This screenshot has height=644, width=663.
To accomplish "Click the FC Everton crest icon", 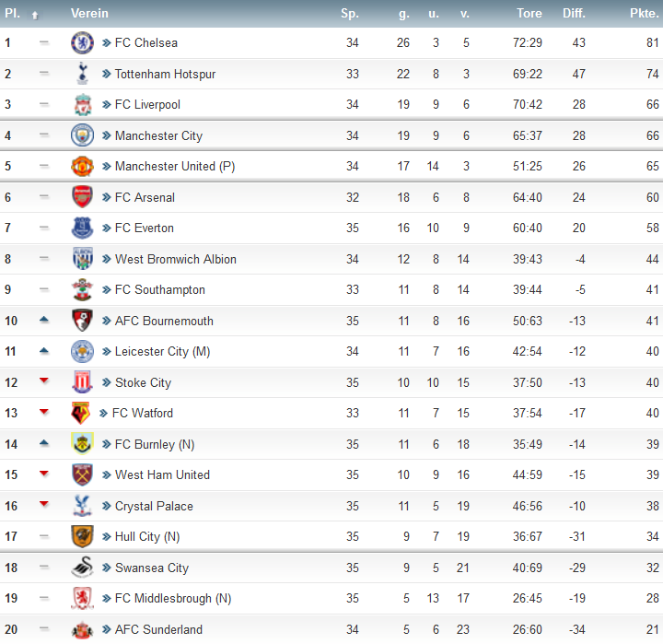I will coord(82,228).
